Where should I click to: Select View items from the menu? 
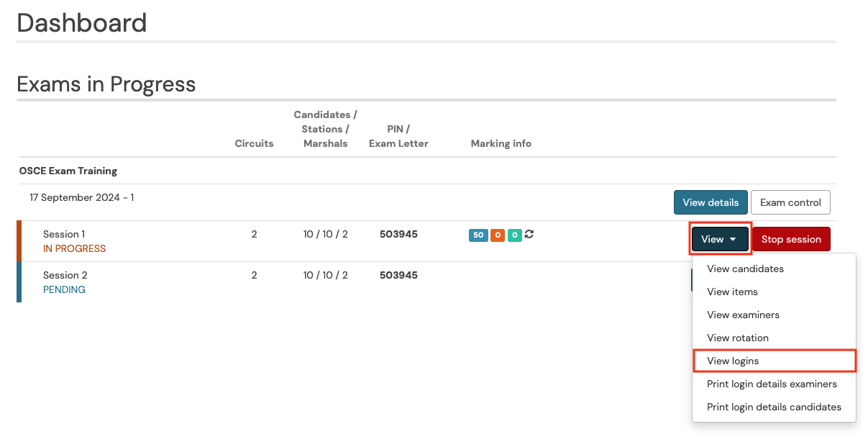774,292
